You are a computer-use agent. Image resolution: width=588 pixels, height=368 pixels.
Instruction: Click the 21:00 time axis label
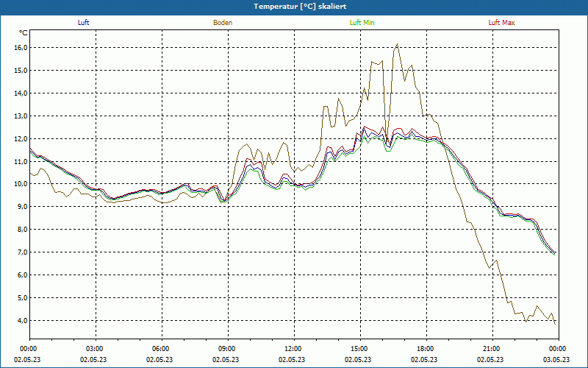492,349
